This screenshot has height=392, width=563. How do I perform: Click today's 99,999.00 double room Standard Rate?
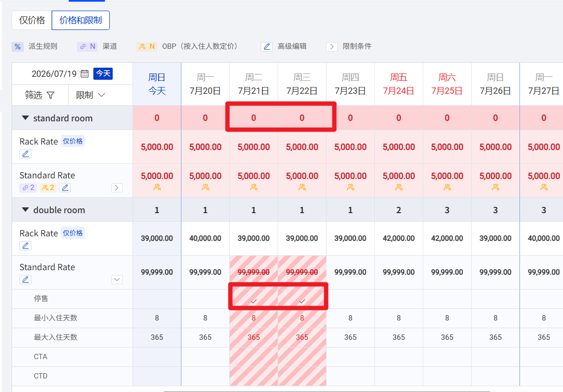click(x=157, y=272)
